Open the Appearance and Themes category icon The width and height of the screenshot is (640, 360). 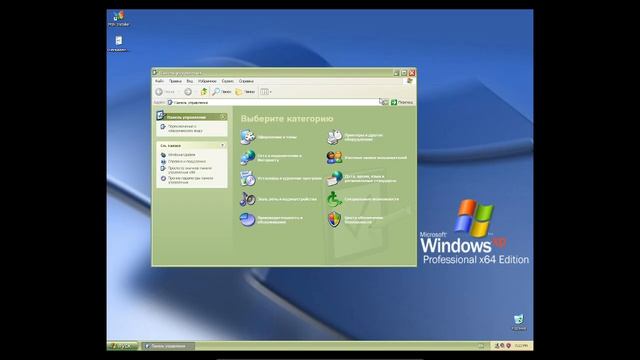click(x=247, y=137)
